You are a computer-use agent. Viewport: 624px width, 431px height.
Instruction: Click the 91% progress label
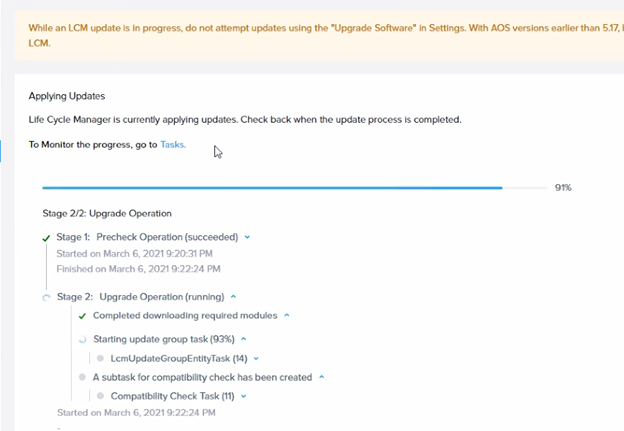click(x=563, y=187)
